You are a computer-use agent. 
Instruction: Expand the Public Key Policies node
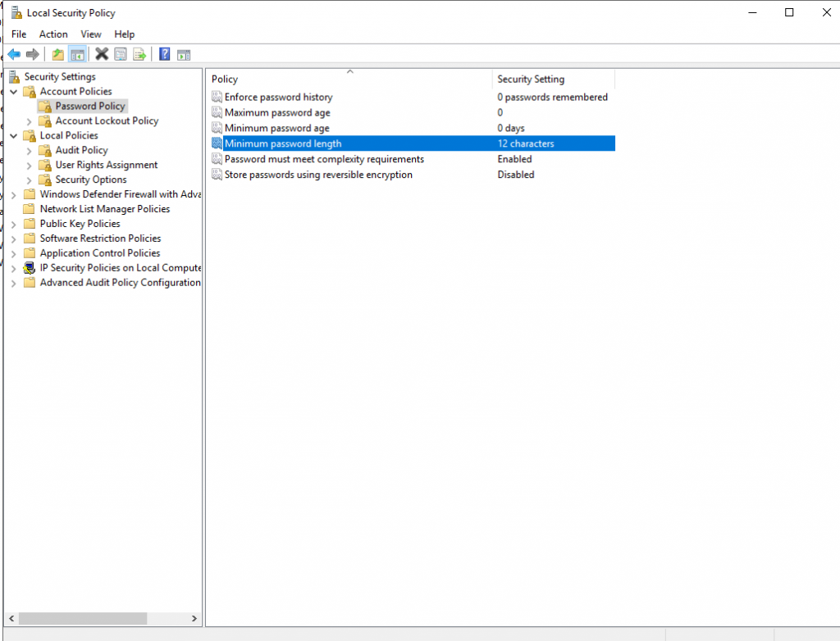coord(14,225)
